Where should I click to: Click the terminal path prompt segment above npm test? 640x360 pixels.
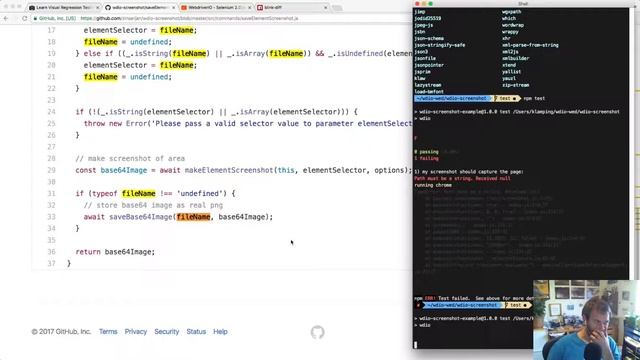[x=452, y=98]
